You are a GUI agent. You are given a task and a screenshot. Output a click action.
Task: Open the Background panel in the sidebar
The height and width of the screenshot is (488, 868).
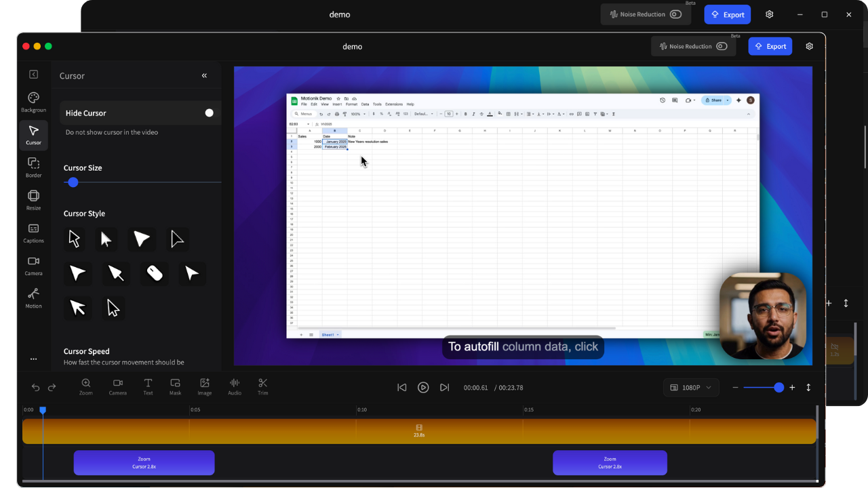(33, 101)
